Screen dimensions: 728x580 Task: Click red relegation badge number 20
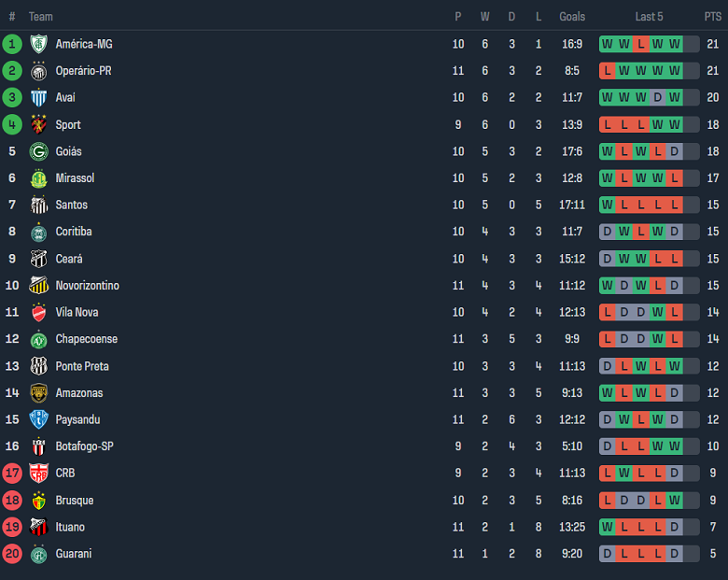(12, 554)
